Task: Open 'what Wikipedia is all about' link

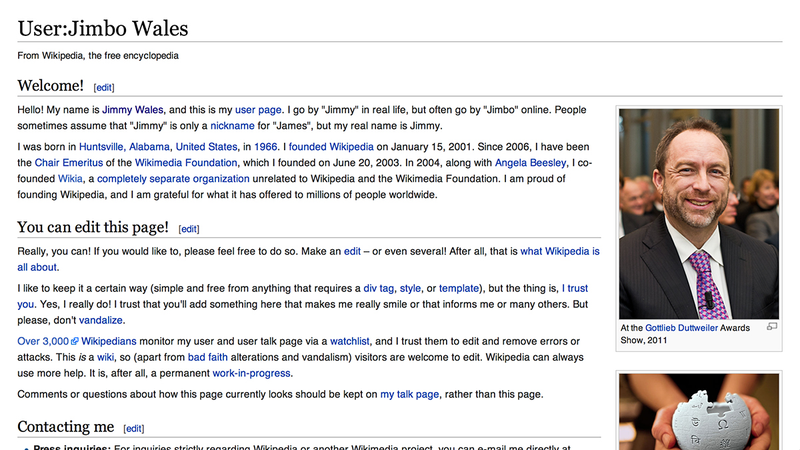Action: (x=560, y=252)
